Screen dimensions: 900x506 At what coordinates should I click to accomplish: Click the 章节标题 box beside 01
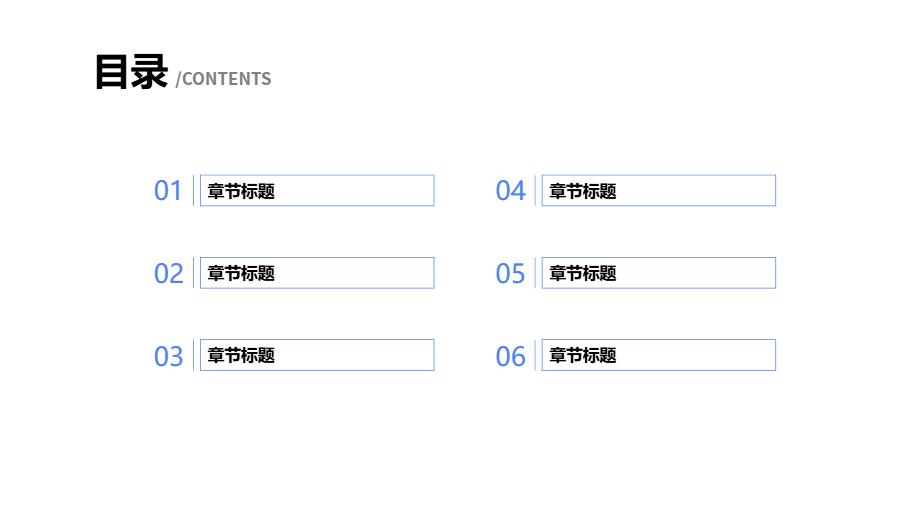pos(317,191)
